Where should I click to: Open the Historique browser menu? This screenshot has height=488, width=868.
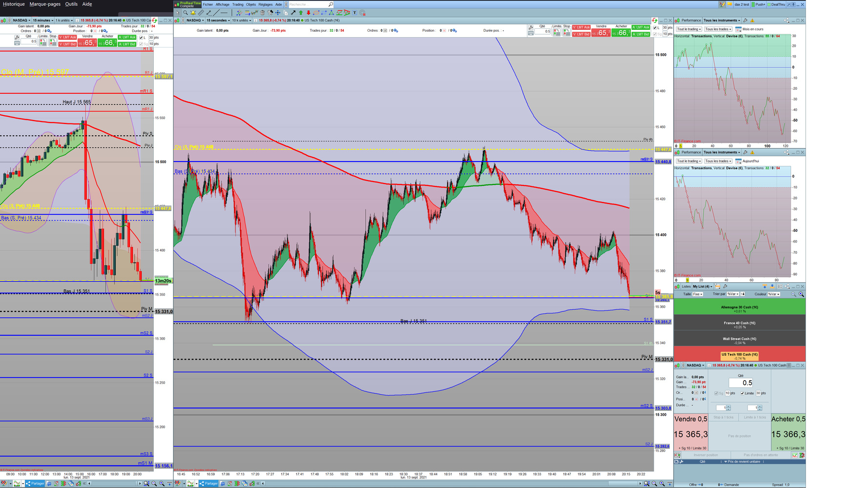click(x=14, y=4)
